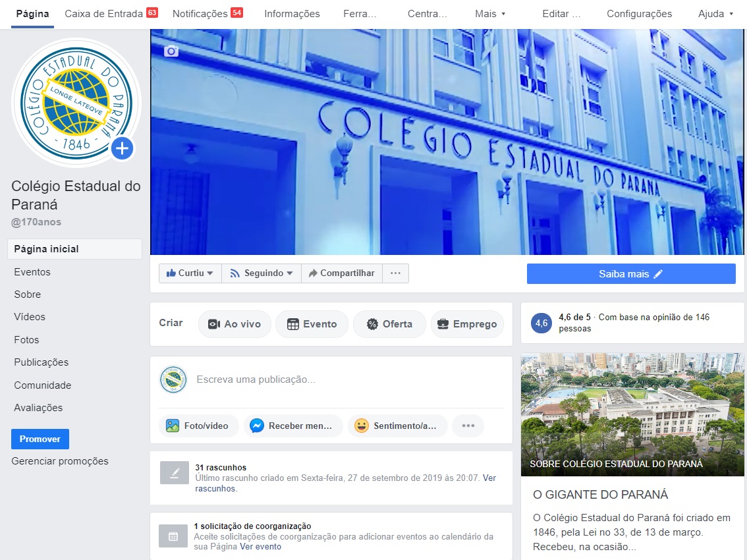The height and width of the screenshot is (560, 747).
Task: Create an Evento
Action: coord(312,324)
